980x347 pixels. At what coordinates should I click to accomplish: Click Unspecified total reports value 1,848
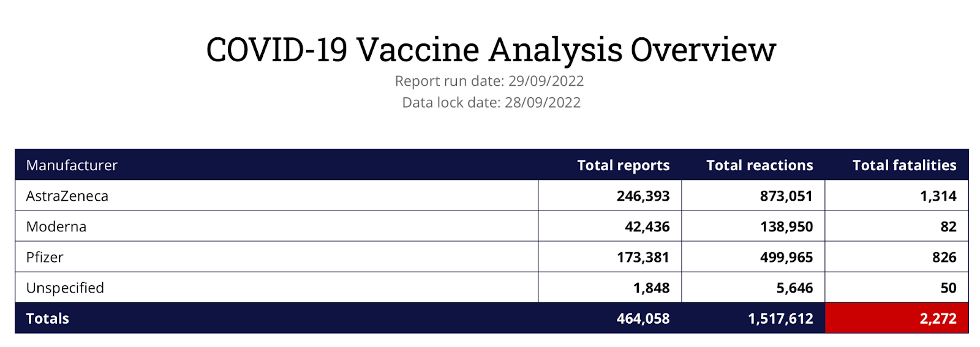(651, 288)
